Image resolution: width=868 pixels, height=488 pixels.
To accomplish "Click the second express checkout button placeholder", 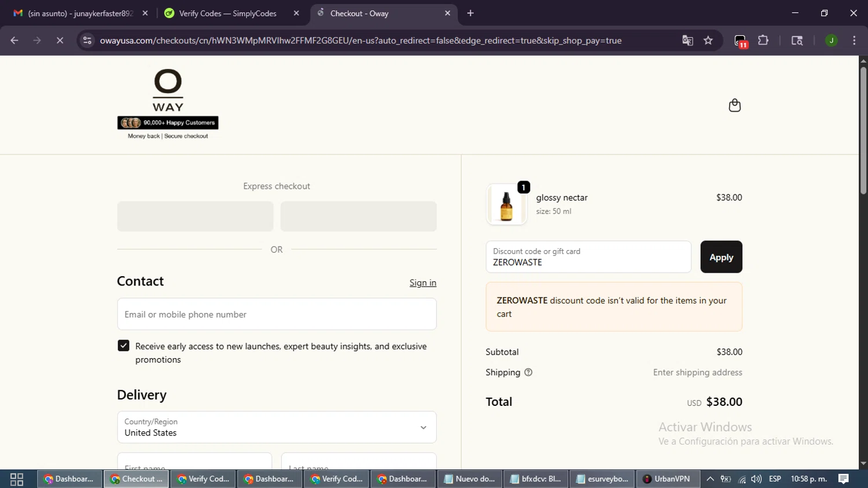I will 358,217.
